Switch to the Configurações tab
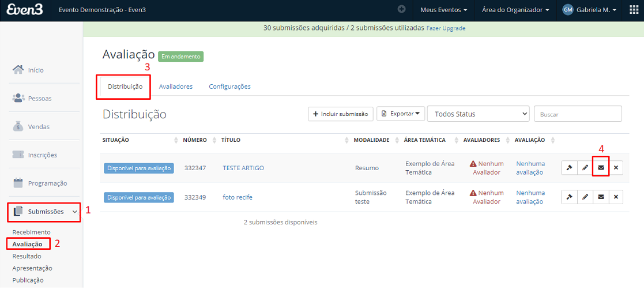The height and width of the screenshot is (289, 644). pyautogui.click(x=229, y=87)
